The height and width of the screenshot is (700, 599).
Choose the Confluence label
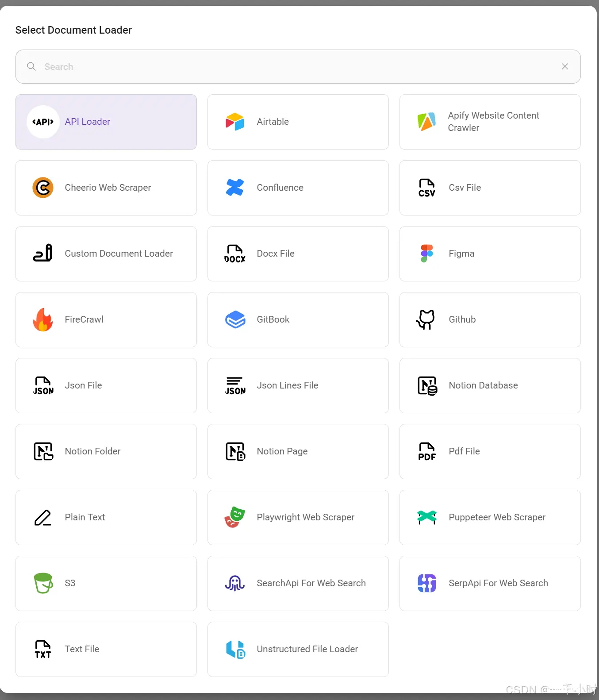tap(280, 188)
